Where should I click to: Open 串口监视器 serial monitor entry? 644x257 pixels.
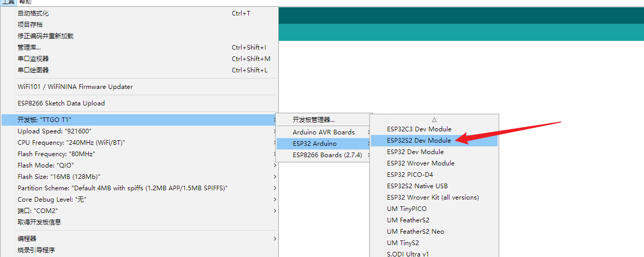coord(139,59)
